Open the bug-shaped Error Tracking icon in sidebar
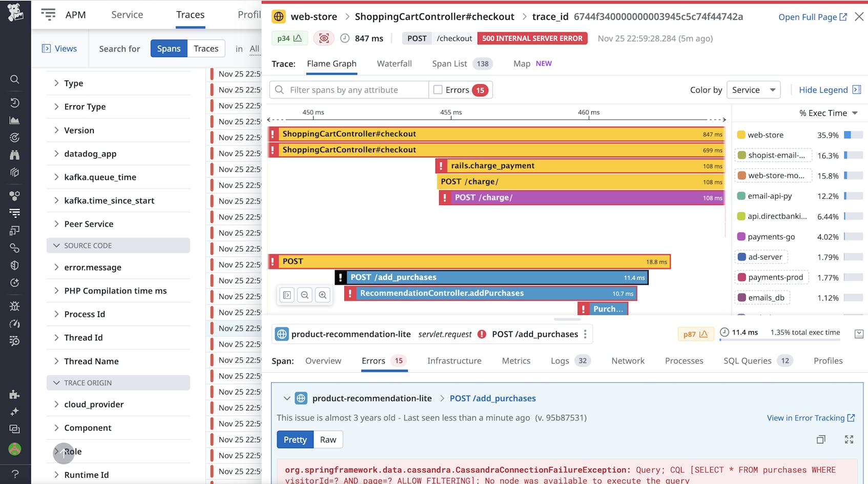 [15, 306]
